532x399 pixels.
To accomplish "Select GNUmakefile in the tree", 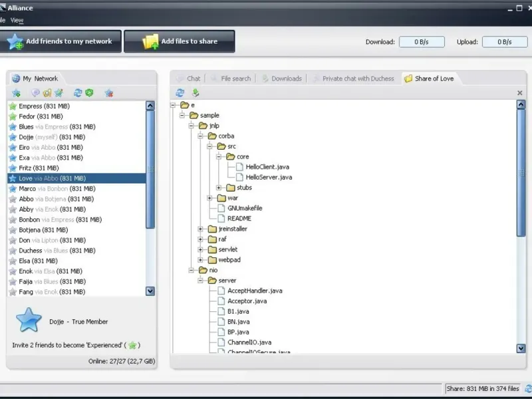I will 245,208.
